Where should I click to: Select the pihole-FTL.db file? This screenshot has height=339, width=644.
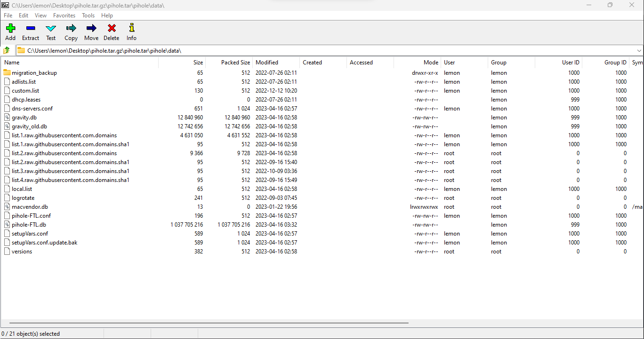pyautogui.click(x=29, y=225)
